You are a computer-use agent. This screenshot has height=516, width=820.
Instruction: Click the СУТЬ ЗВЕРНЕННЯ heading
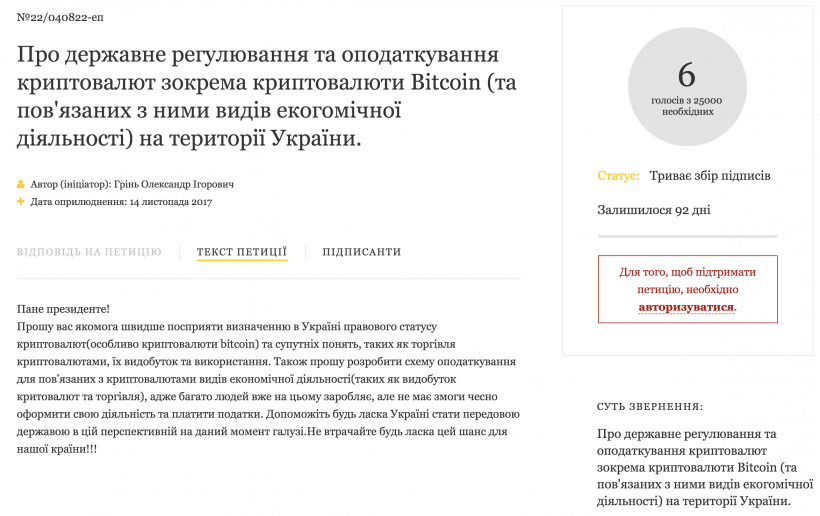[650, 407]
